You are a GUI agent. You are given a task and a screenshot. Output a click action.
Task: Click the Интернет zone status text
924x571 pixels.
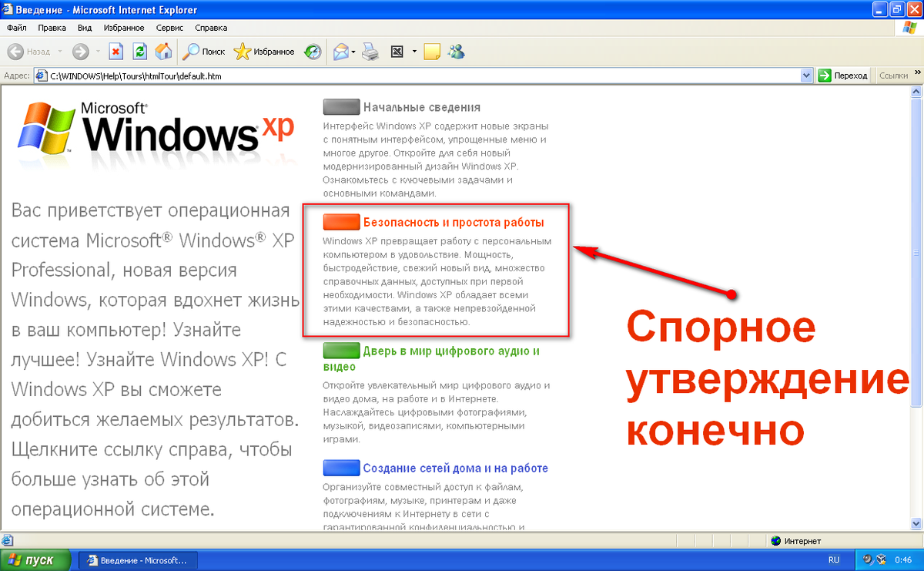tap(803, 541)
